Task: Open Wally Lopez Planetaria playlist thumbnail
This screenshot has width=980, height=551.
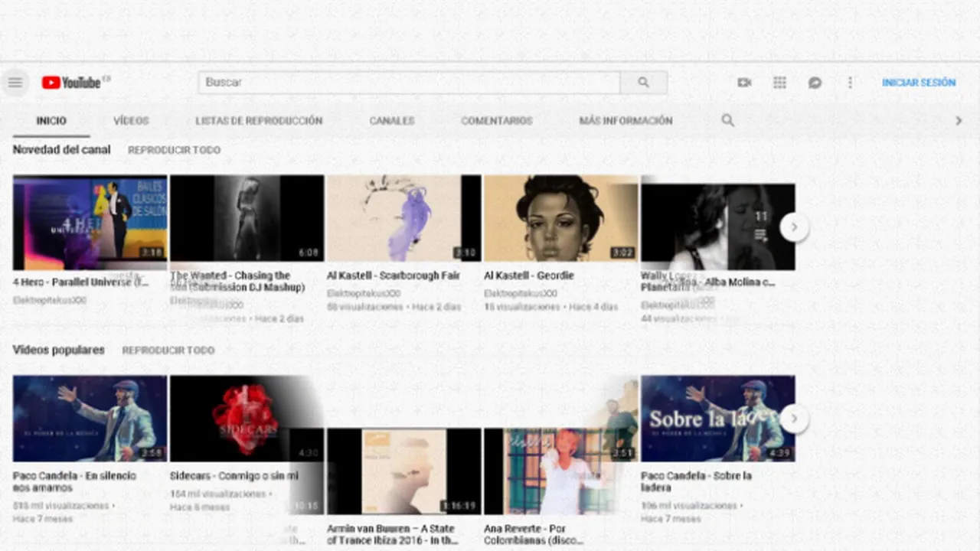Action: click(717, 227)
